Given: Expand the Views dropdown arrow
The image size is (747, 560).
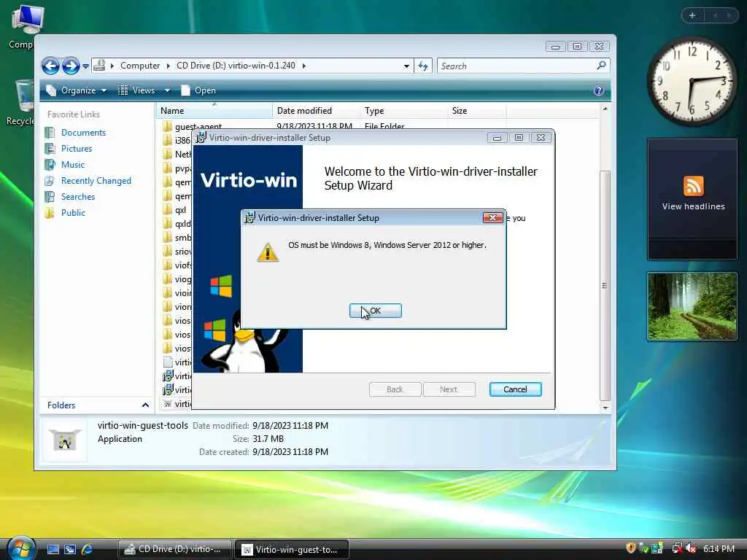Looking at the screenshot, I should (x=167, y=90).
